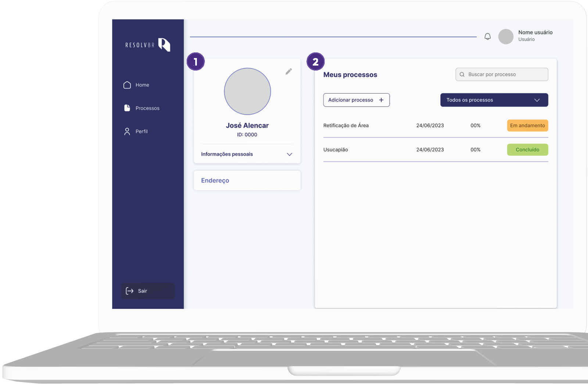Click José Alencar name text

[x=247, y=125]
